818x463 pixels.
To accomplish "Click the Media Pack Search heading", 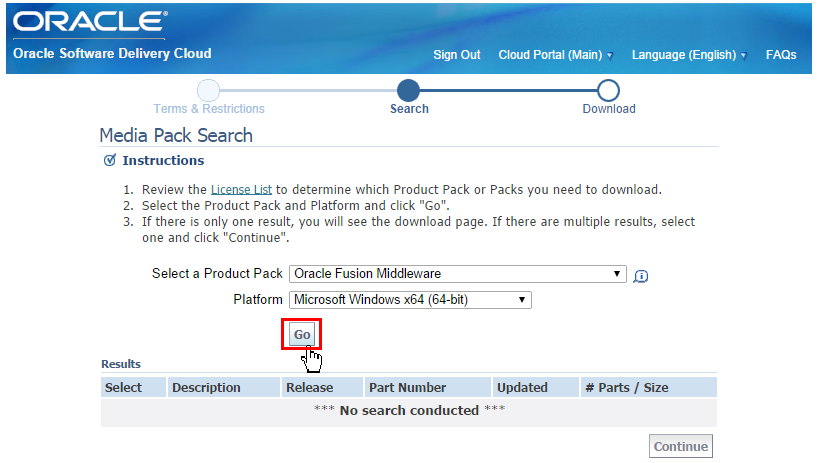I will click(176, 136).
